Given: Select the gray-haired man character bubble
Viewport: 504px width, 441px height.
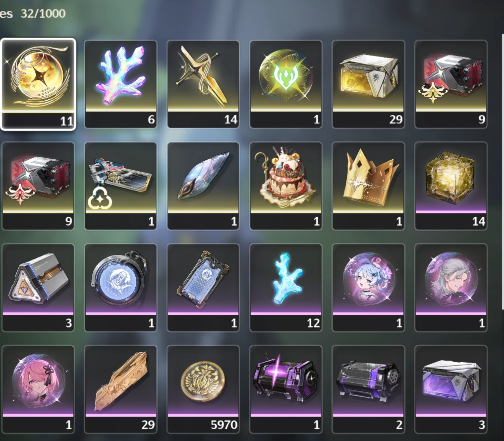Looking at the screenshot, I should click(451, 288).
